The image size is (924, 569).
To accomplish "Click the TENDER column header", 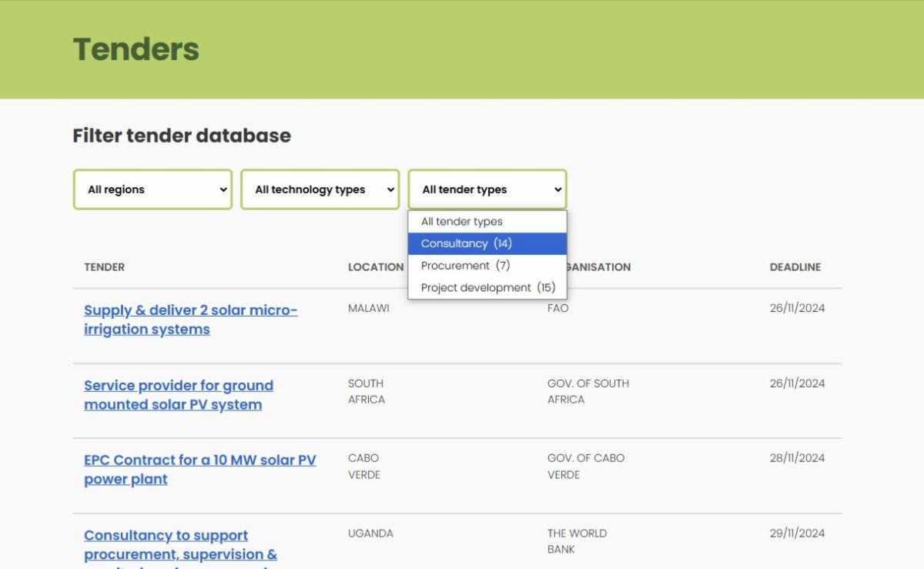I will click(x=104, y=267).
